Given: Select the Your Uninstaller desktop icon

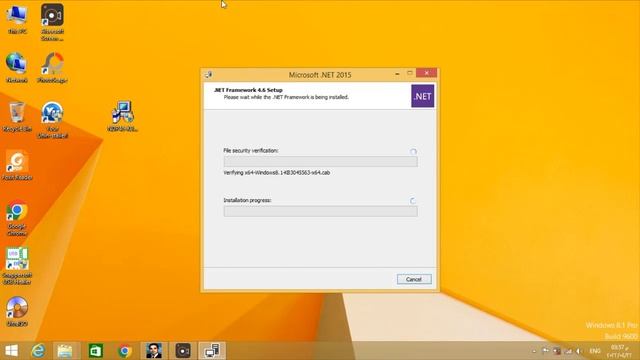Looking at the screenshot, I should click(52, 120).
